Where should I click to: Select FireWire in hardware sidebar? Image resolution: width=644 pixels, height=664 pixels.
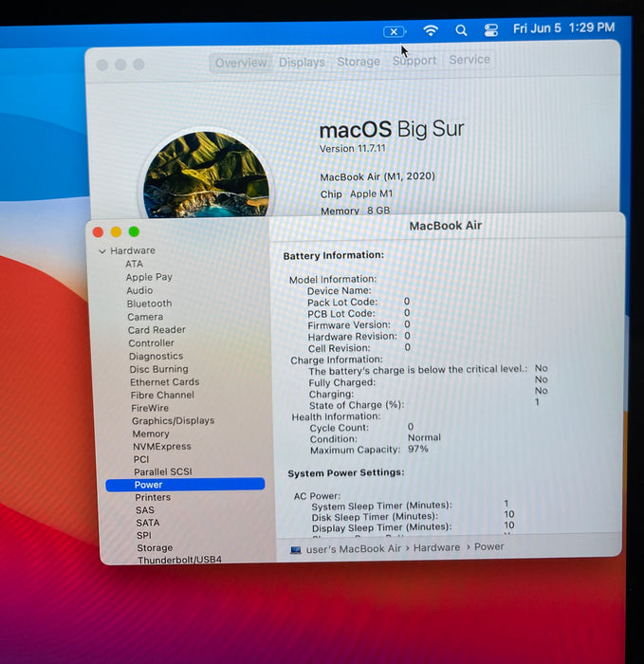click(150, 408)
